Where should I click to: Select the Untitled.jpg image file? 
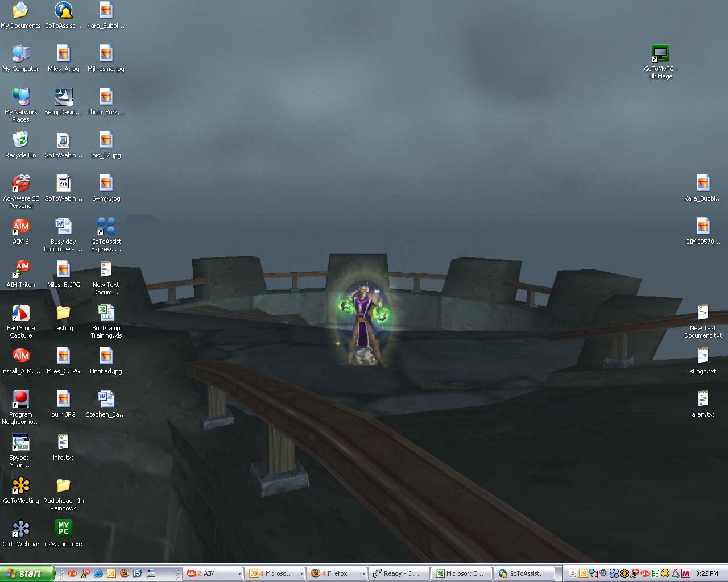(x=106, y=361)
